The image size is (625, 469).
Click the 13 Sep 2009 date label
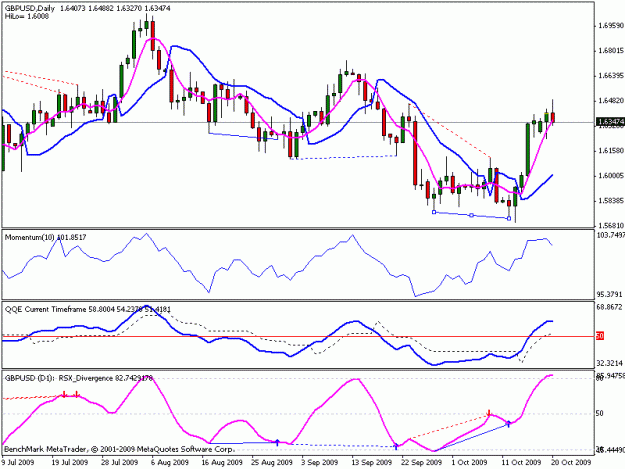point(372,462)
